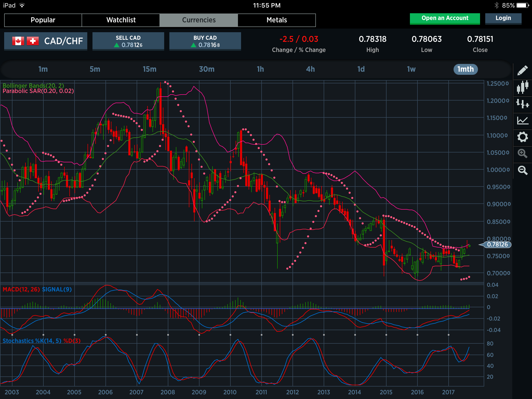
Task: Tap the 2008 year label on time axis
Action: tap(168, 392)
